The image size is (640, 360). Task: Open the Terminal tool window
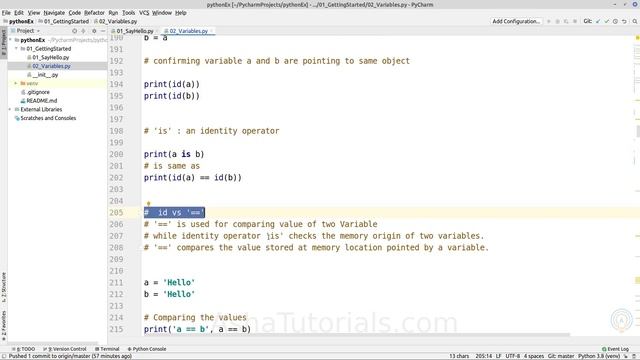click(x=107, y=349)
